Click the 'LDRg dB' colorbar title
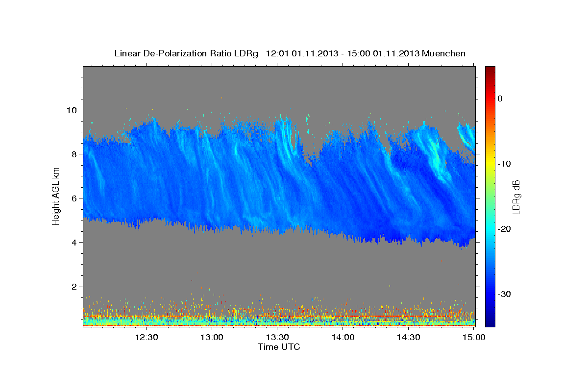Screen dimensions: 588x392 515,196
